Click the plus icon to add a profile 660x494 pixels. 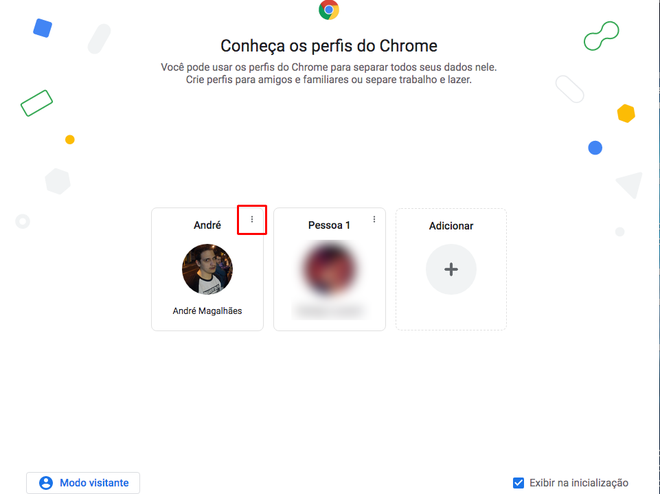pyautogui.click(x=451, y=269)
